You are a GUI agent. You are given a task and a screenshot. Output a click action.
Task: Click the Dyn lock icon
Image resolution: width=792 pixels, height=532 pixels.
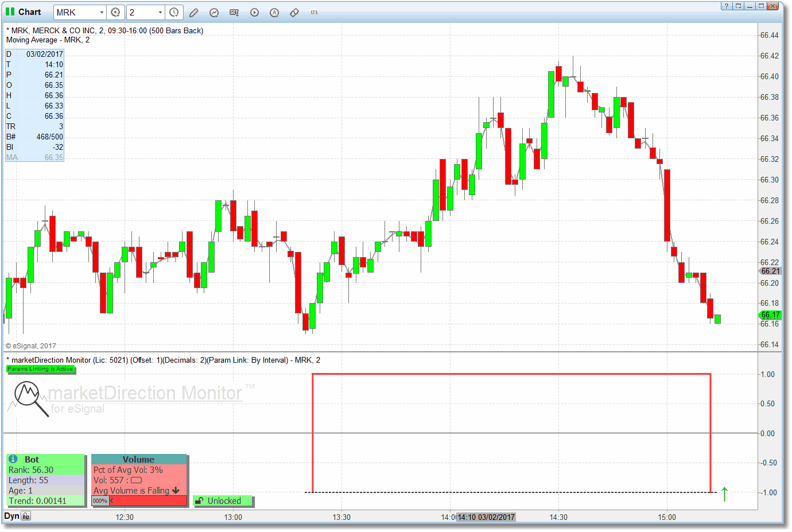tap(26, 516)
